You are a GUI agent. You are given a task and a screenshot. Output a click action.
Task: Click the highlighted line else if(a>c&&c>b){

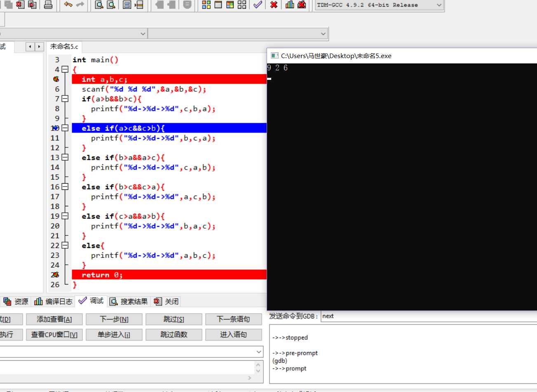pos(169,128)
